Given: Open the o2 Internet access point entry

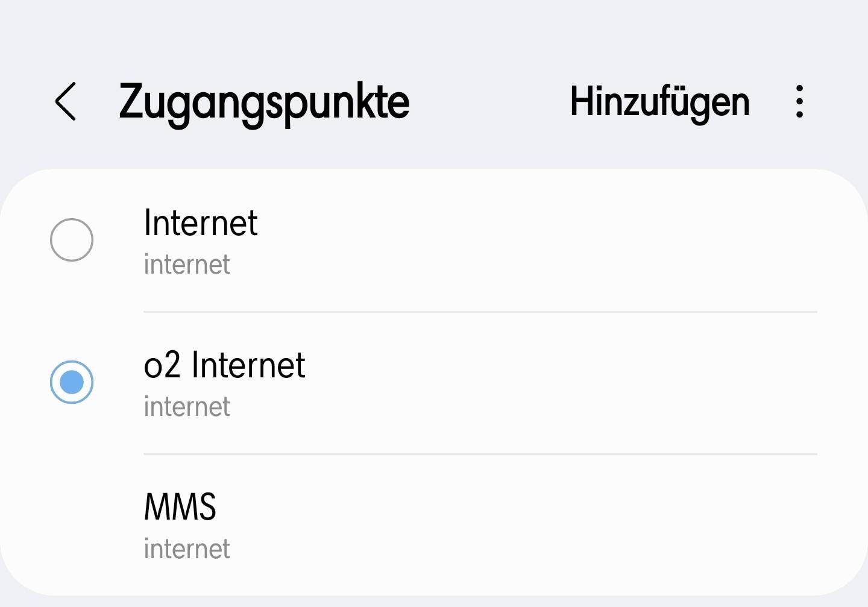Looking at the screenshot, I should [224, 365].
